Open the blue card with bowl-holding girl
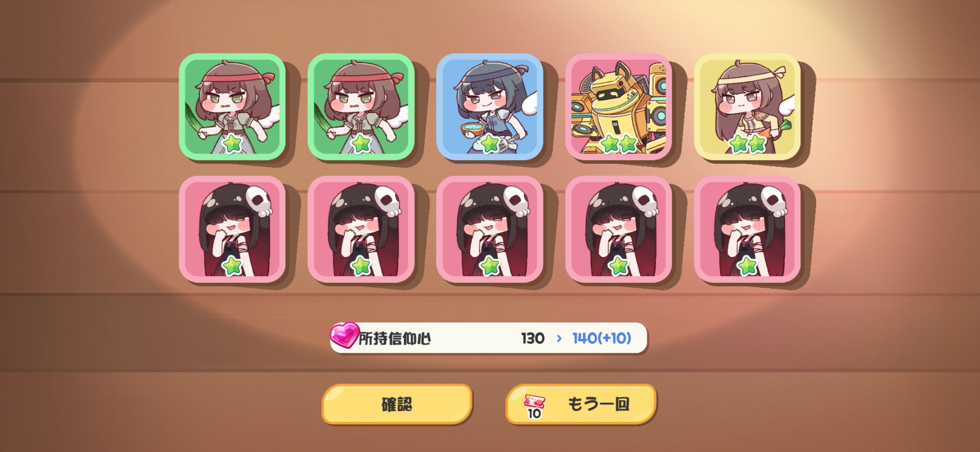Image resolution: width=980 pixels, height=452 pixels. [489, 107]
